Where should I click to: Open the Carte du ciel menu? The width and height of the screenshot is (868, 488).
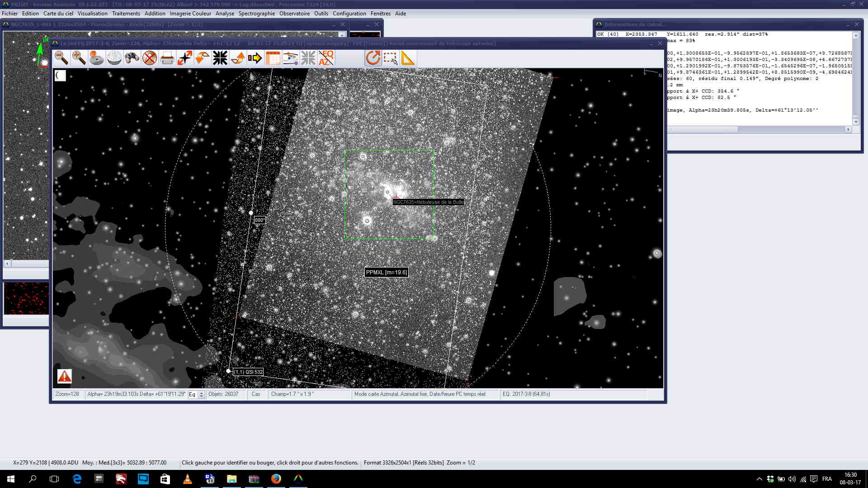click(58, 14)
